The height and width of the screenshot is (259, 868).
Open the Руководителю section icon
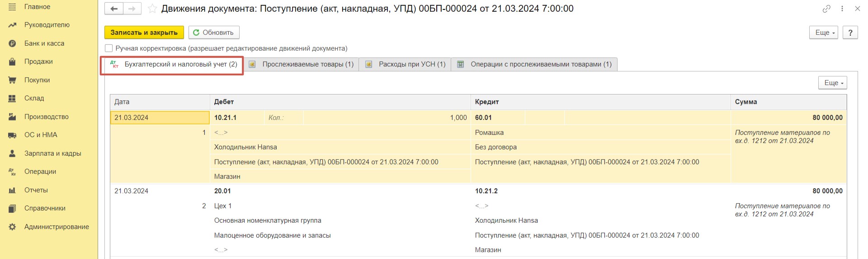tap(12, 25)
